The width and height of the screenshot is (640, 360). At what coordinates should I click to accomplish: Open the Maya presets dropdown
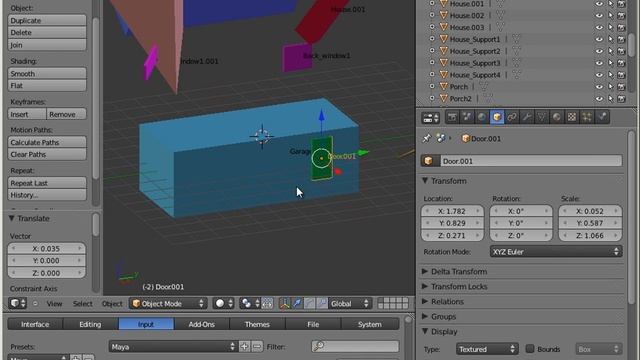(173, 347)
